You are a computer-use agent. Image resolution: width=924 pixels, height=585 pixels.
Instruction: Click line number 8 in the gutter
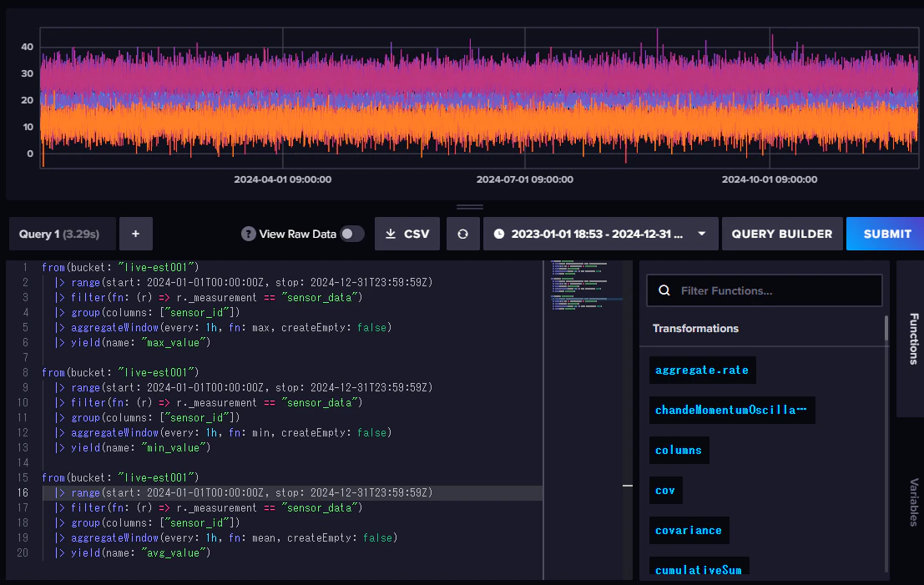[25, 372]
